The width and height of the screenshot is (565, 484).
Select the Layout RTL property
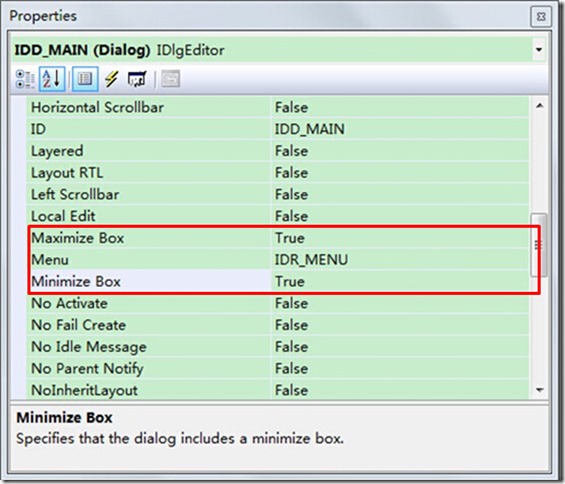[148, 173]
